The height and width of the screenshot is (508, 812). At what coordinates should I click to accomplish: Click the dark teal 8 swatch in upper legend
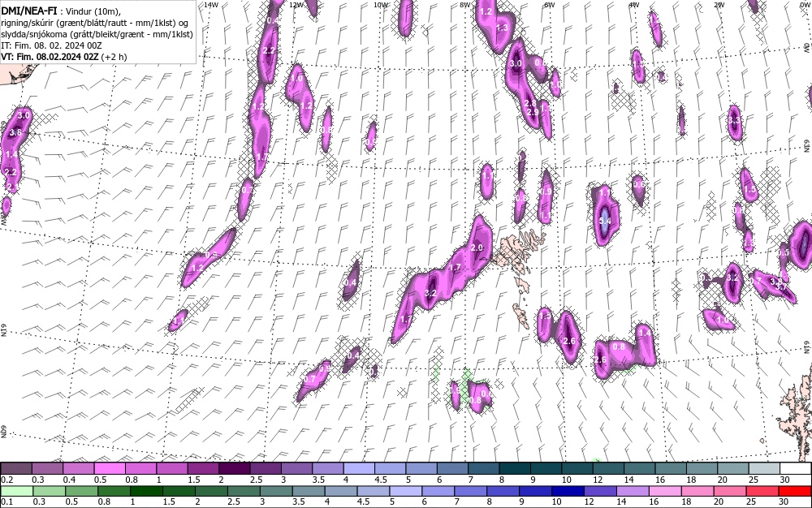coord(515,468)
